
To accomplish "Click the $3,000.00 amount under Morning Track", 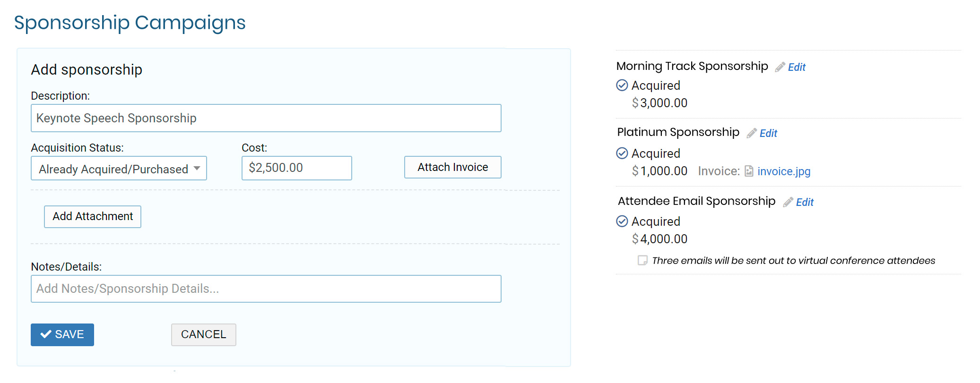I will 659,103.
